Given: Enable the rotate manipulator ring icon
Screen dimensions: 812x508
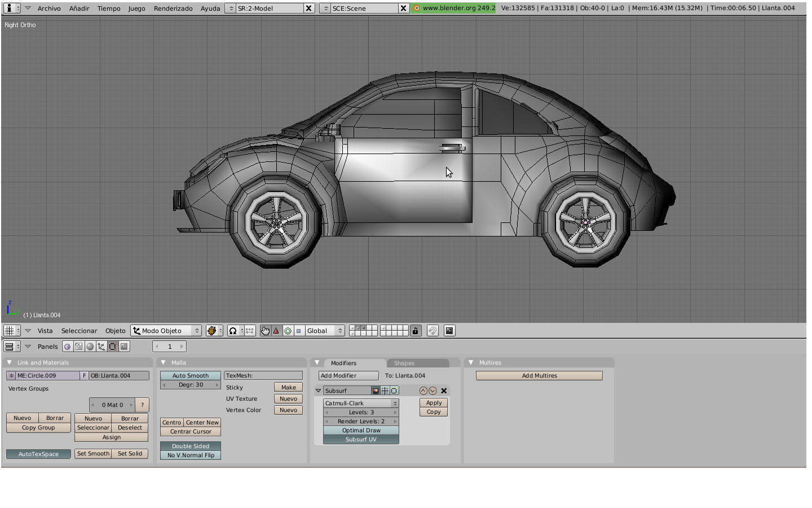Looking at the screenshot, I should (288, 331).
